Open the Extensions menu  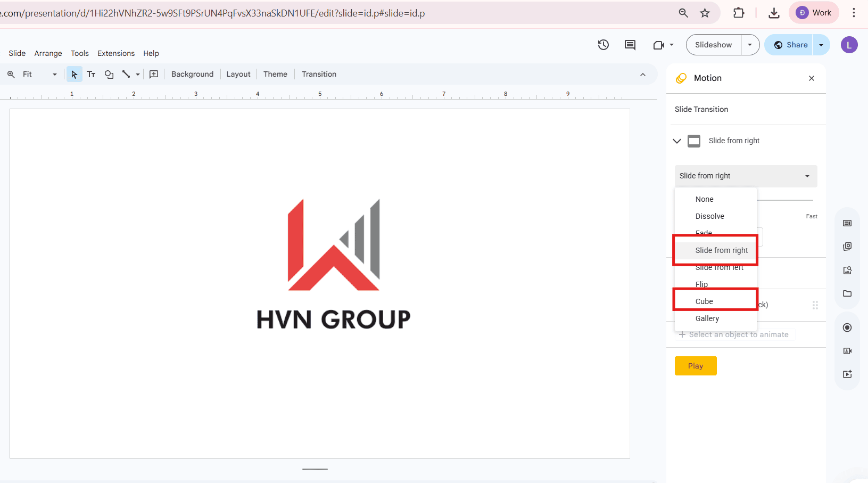click(x=116, y=53)
